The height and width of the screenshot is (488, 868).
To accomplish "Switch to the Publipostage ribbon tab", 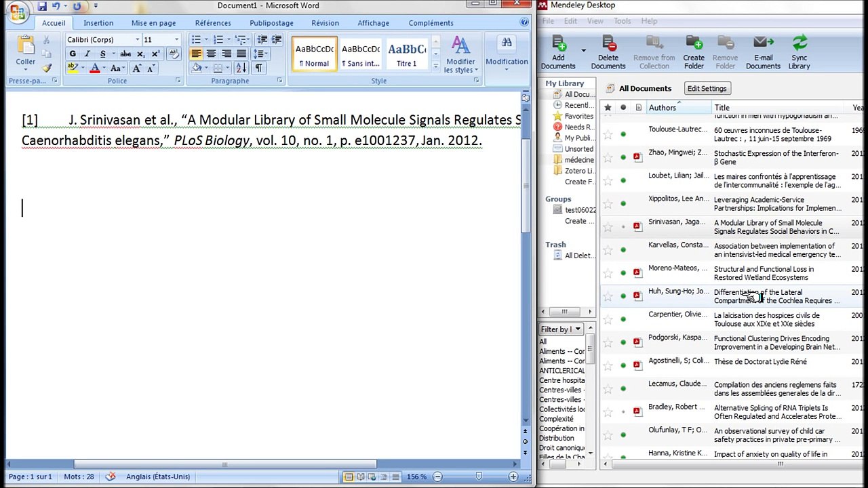I will click(x=271, y=23).
